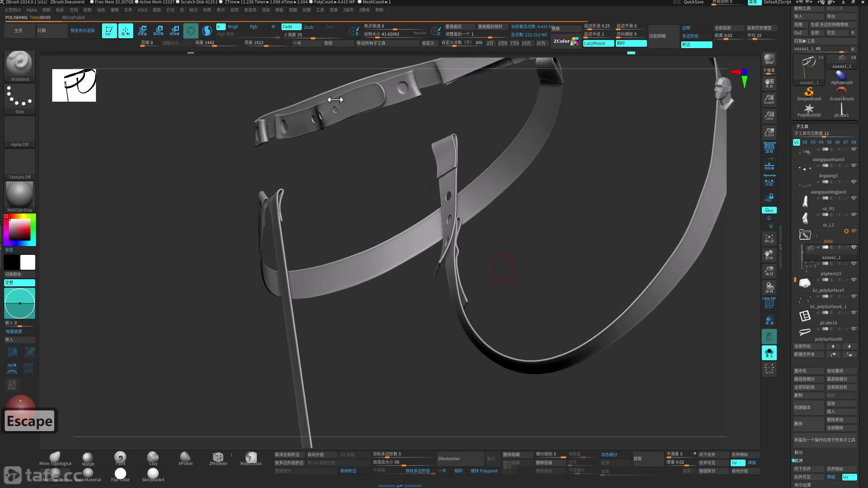Toggle visibility eye of polySurface80 subtool
868x488 pixels.
pos(854,329)
